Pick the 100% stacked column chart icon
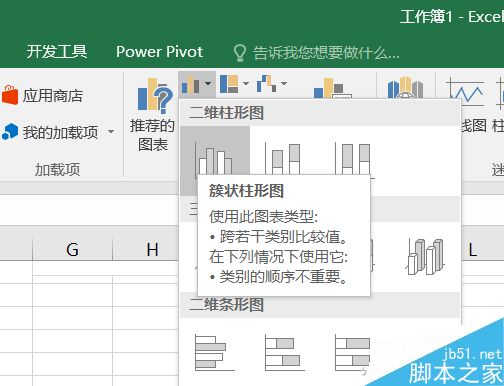This screenshot has width=504, height=386. click(354, 159)
